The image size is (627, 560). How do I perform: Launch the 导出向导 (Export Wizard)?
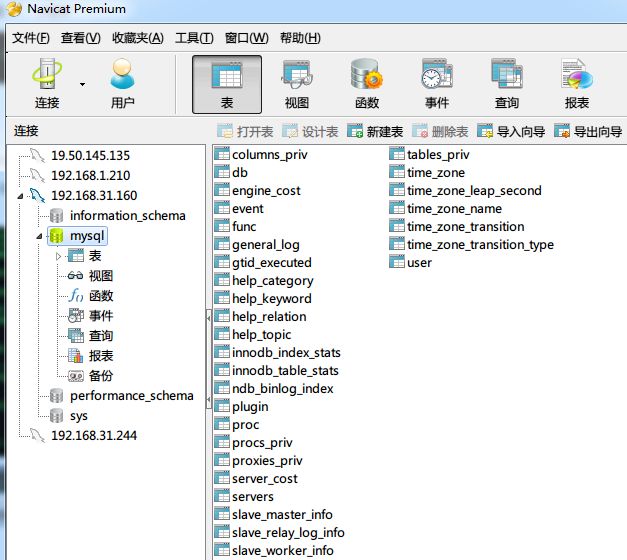(588, 131)
